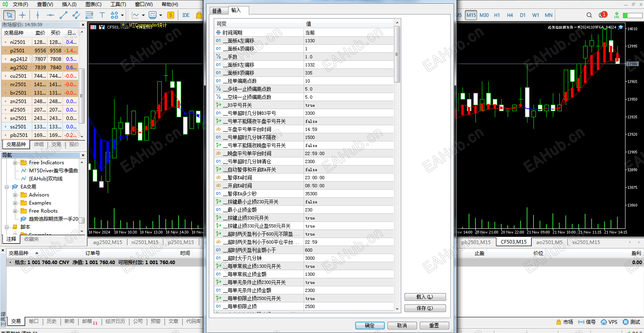Select the H1 timeframe

(497, 15)
